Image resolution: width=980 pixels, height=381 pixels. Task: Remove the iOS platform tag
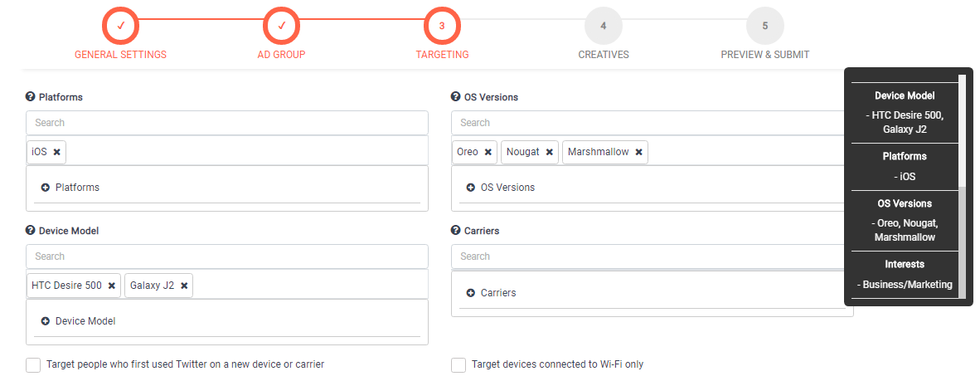tap(56, 153)
